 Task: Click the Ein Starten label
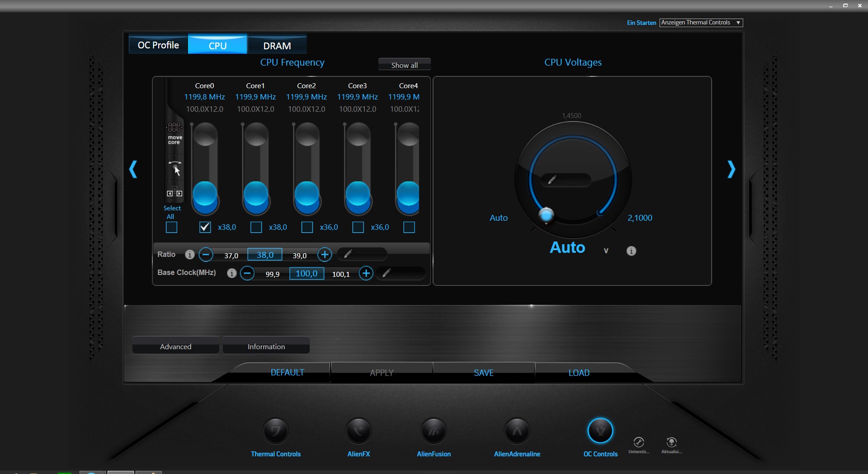click(642, 23)
